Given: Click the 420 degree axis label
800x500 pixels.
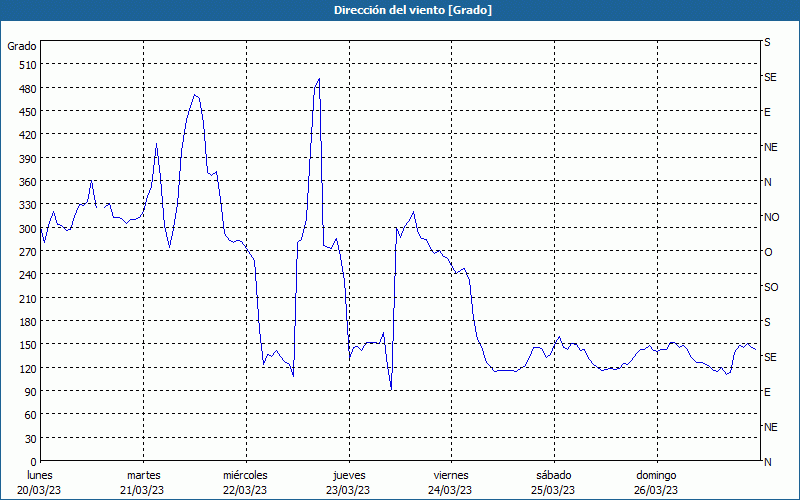Looking at the screenshot, I should (x=28, y=135).
